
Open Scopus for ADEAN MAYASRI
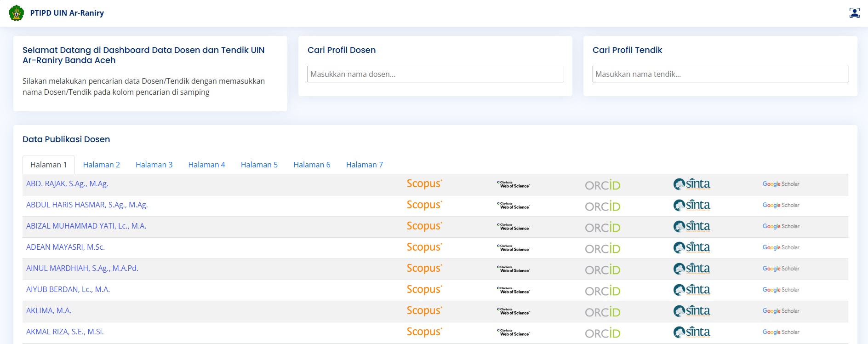pyautogui.click(x=424, y=247)
